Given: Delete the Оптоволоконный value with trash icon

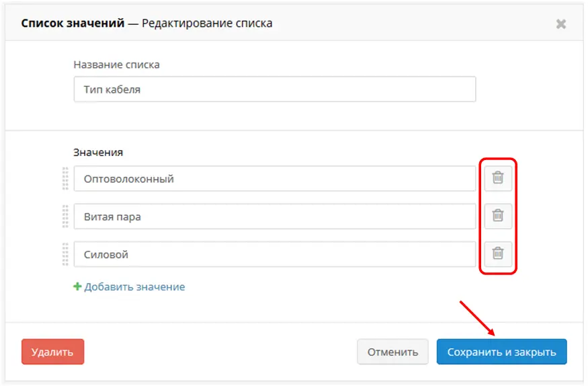Looking at the screenshot, I should pyautogui.click(x=498, y=179).
